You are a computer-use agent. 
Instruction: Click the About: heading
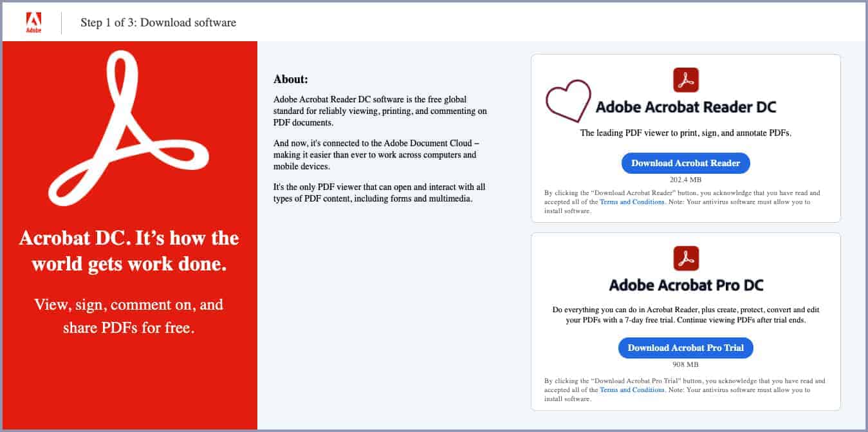pos(291,79)
